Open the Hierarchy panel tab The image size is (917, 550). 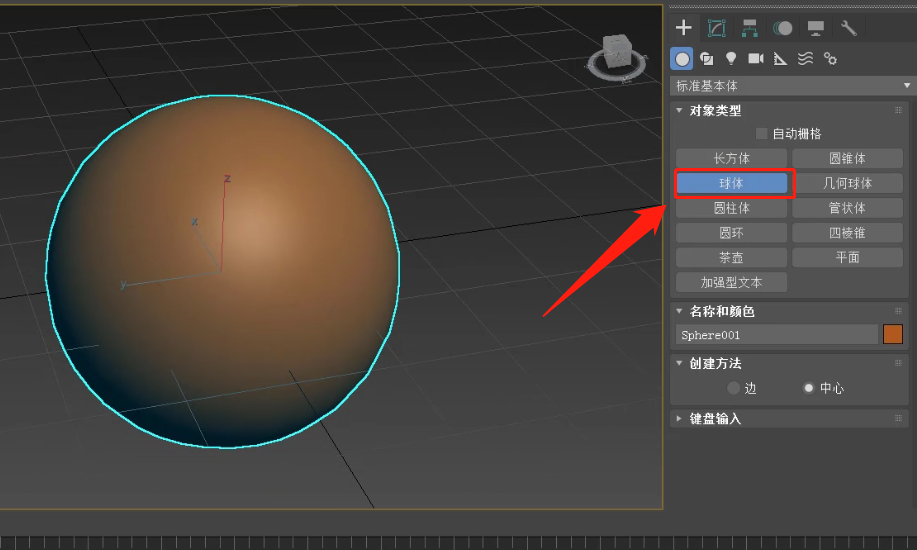[749, 28]
